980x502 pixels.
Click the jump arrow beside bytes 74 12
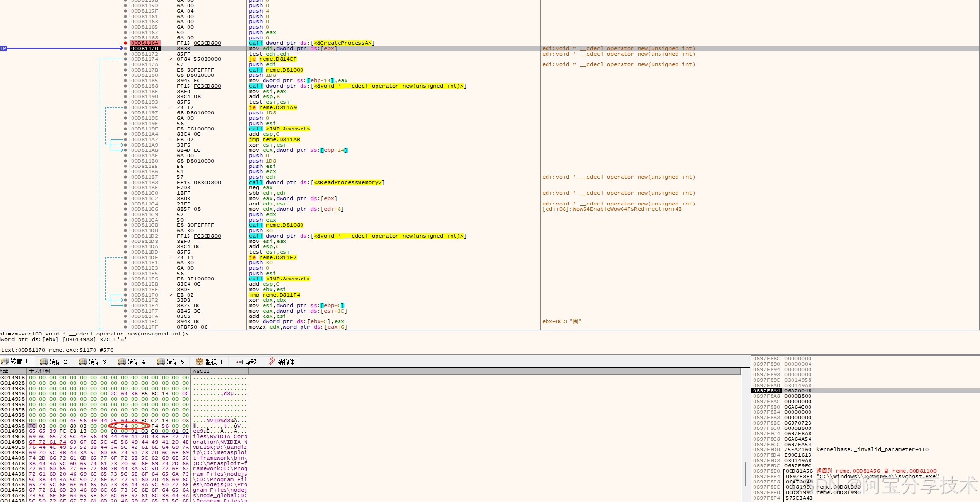coord(170,108)
